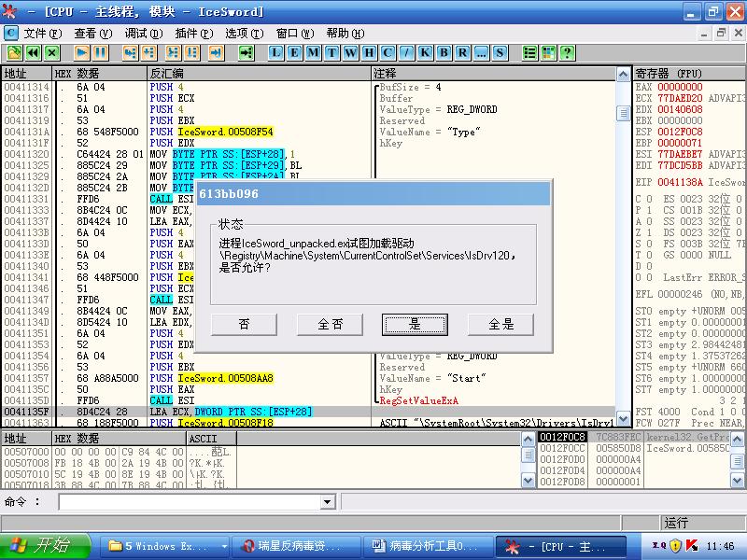Select the row at address 00411314
747x560 pixels.
pos(309,87)
